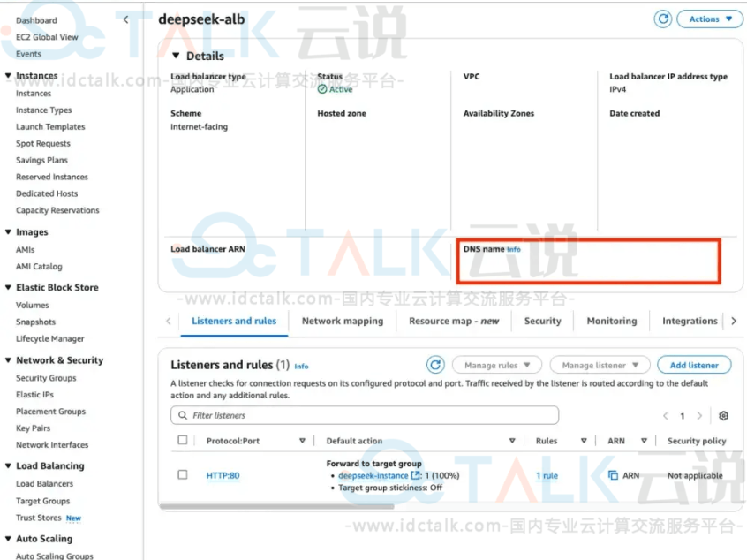Open Target Groups in sidebar
The height and width of the screenshot is (560, 747).
click(43, 501)
